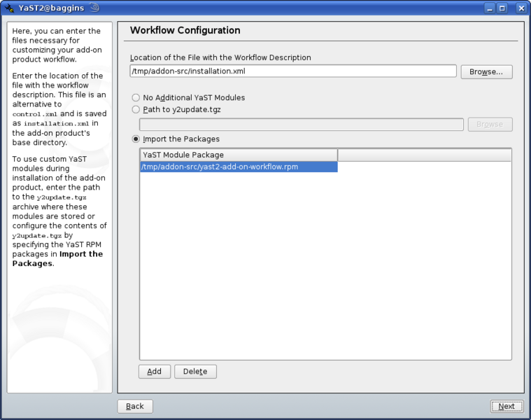Proceed with the Next button

507,407
